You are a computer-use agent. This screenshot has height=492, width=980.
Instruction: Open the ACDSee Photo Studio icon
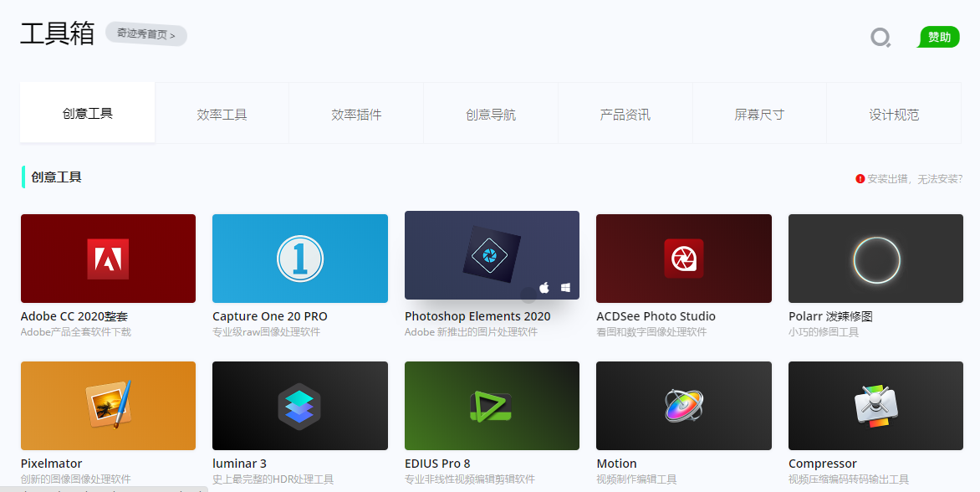(684, 259)
